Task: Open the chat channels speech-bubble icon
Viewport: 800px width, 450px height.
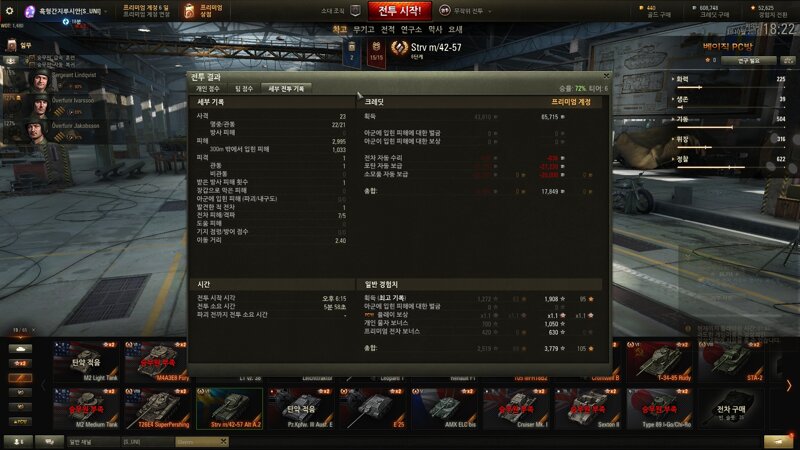Action: coord(49,441)
